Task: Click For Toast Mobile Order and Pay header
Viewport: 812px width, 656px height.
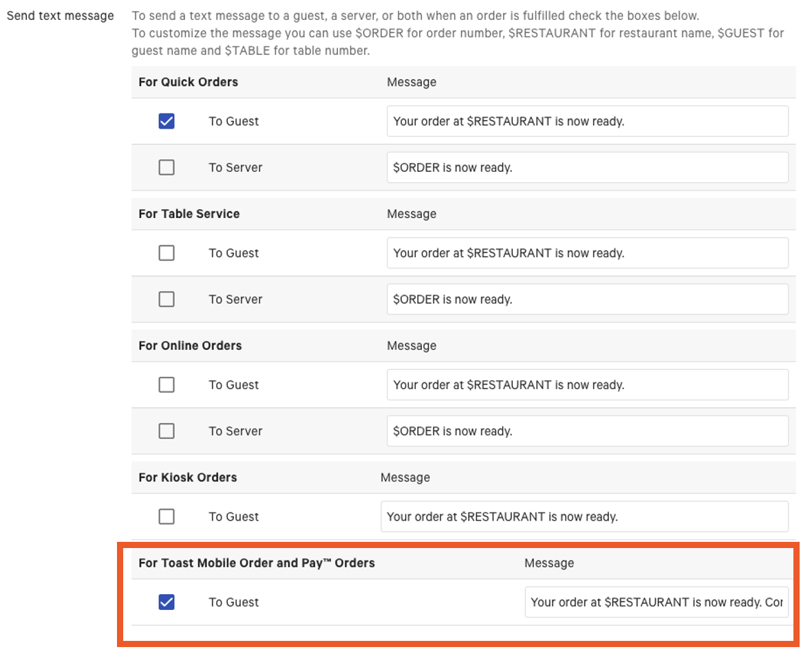Action: coord(257,563)
